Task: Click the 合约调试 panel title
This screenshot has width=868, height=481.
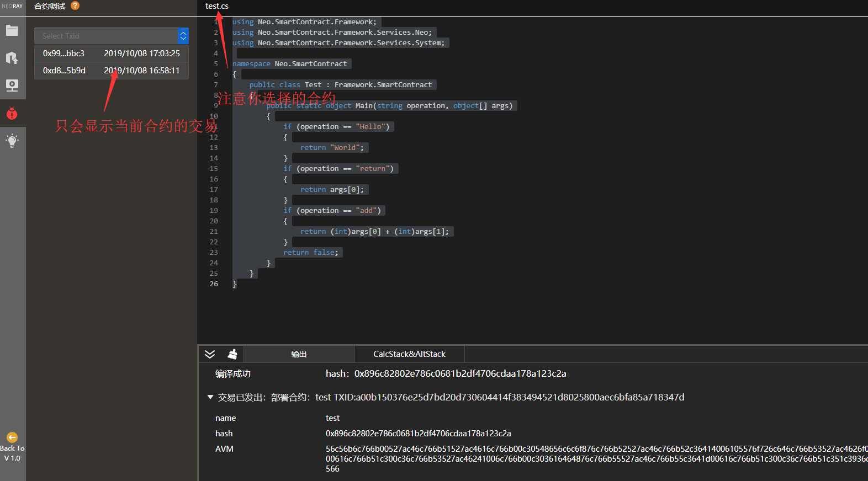Action: point(50,6)
